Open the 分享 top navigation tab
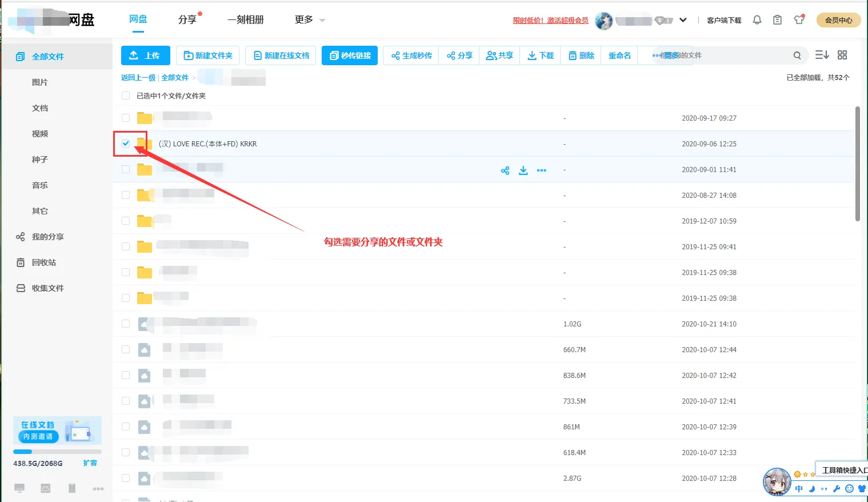 tap(187, 19)
